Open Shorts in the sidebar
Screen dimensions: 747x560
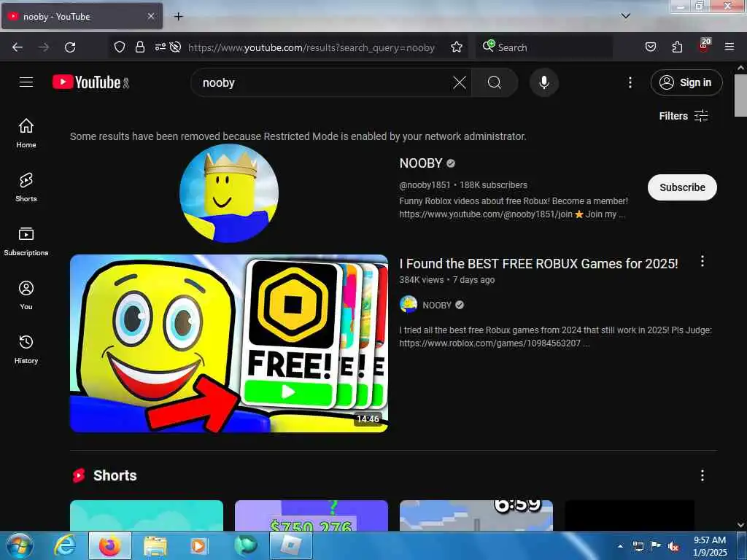(x=26, y=187)
